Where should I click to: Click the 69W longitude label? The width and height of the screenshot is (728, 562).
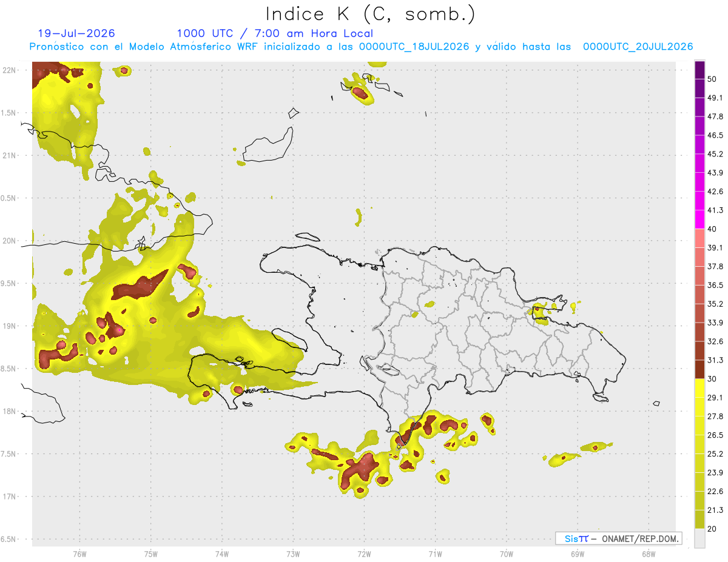[x=578, y=554]
